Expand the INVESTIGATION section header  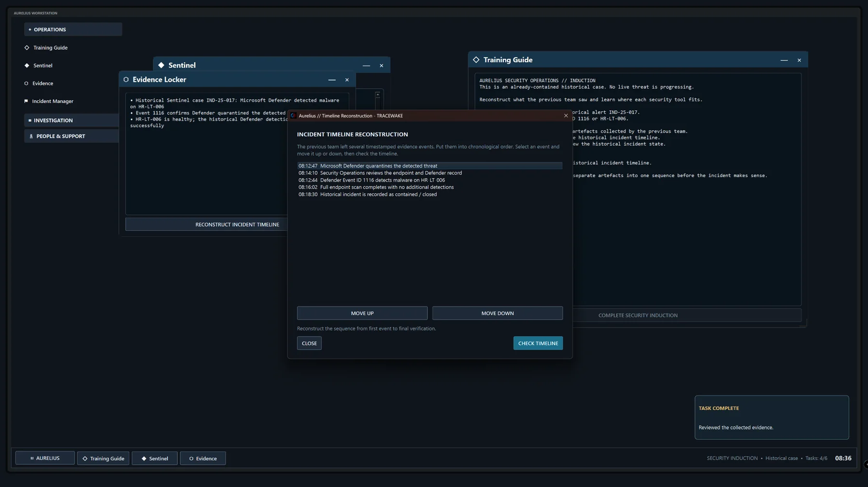tap(71, 121)
